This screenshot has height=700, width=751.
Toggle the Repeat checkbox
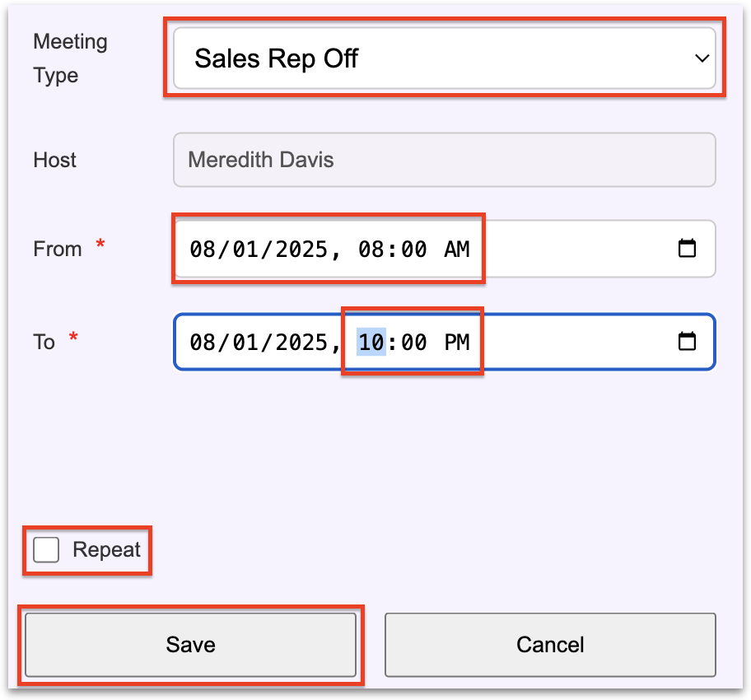point(47,550)
